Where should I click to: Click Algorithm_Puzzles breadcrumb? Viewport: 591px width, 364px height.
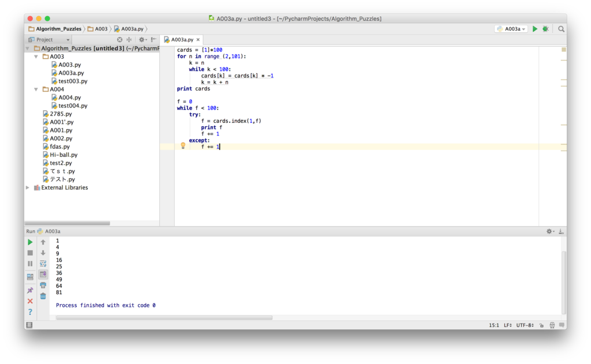[55, 29]
